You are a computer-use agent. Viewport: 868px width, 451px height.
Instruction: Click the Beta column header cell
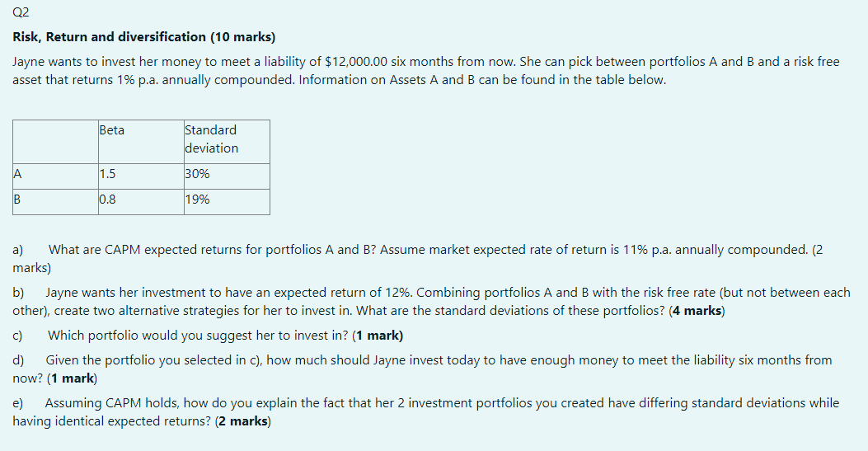[139, 139]
